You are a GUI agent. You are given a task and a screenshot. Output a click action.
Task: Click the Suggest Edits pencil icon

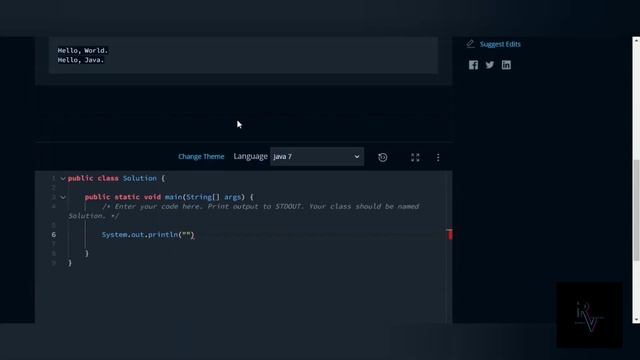[x=471, y=44]
